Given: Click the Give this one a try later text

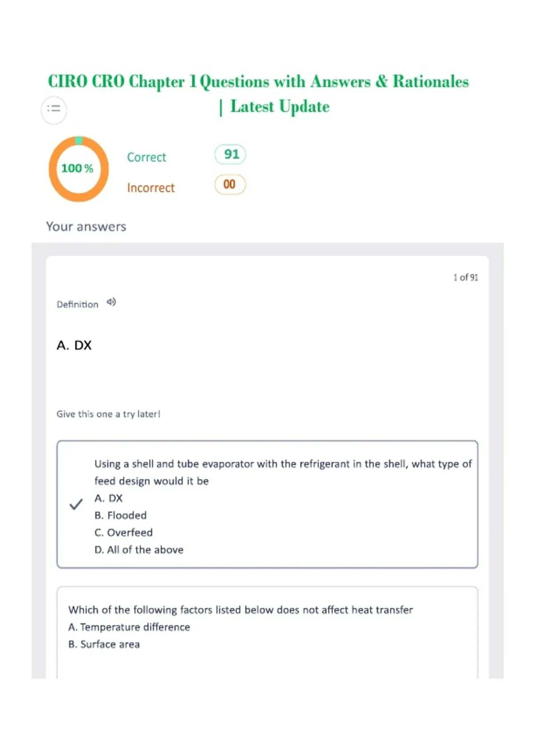Looking at the screenshot, I should [109, 414].
